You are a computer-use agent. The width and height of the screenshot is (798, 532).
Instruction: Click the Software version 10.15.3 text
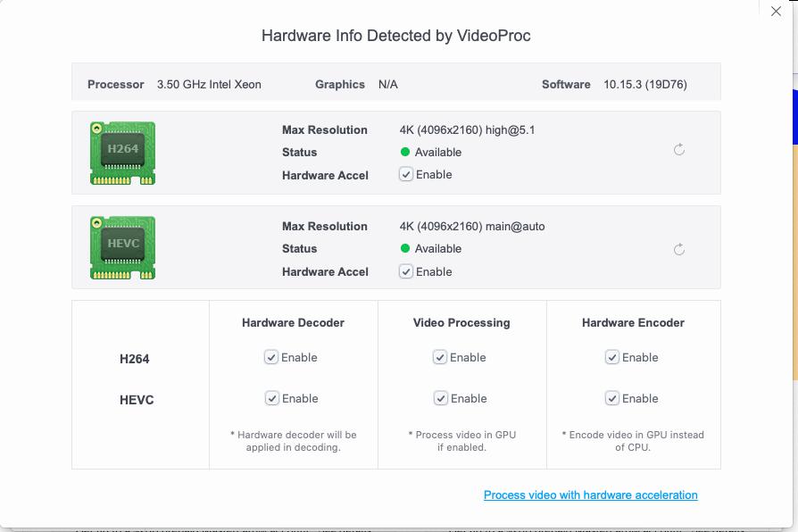[x=644, y=85]
